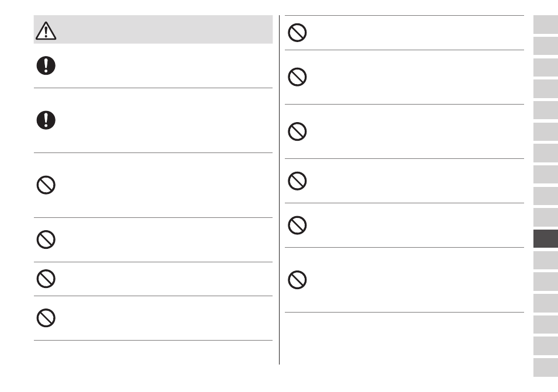The width and height of the screenshot is (558, 392).
Task: Click the first prohibition icon in the left column
Action: click(46, 185)
